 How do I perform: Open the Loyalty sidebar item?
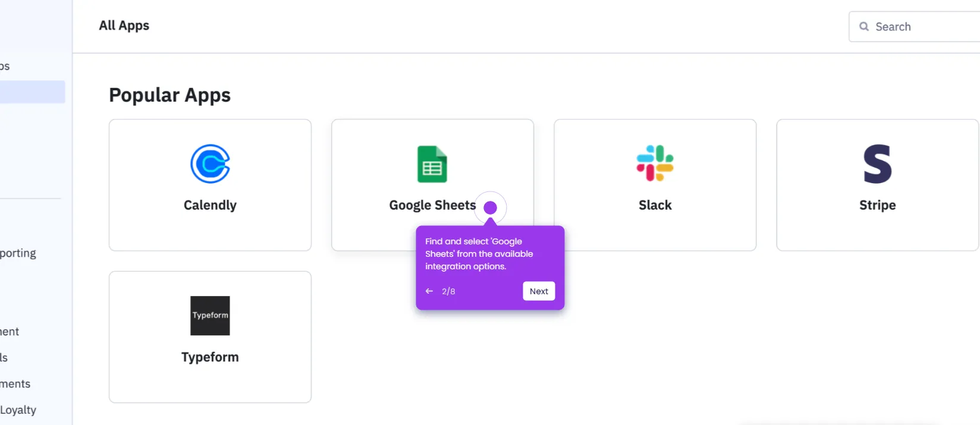point(18,410)
